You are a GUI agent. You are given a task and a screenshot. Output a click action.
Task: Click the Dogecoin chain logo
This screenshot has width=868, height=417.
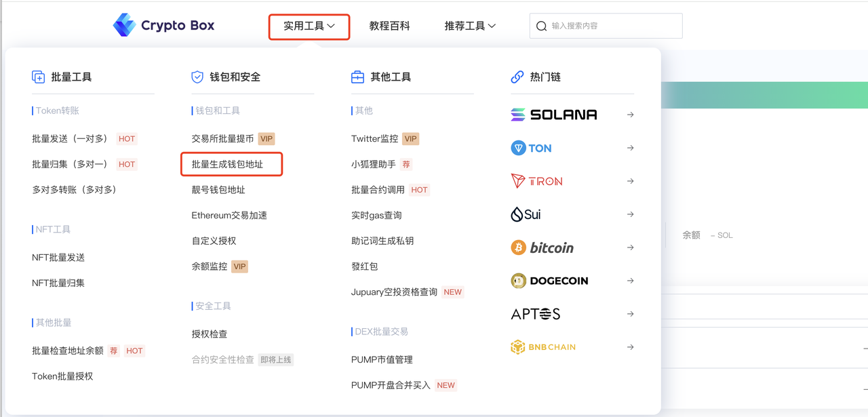point(549,281)
